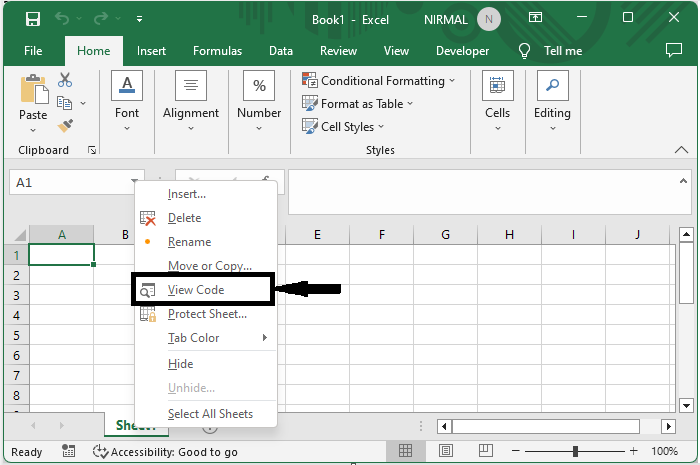Open the Developer ribbon tab
700x465 pixels.
462,51
